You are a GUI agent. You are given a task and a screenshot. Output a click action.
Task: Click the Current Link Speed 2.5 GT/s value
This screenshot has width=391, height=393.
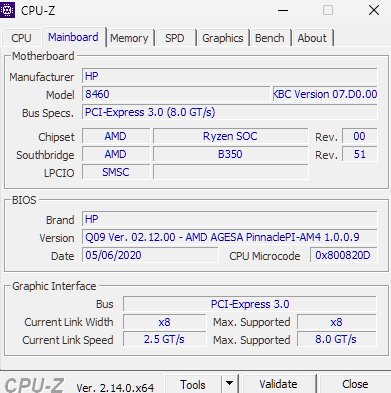point(164,339)
